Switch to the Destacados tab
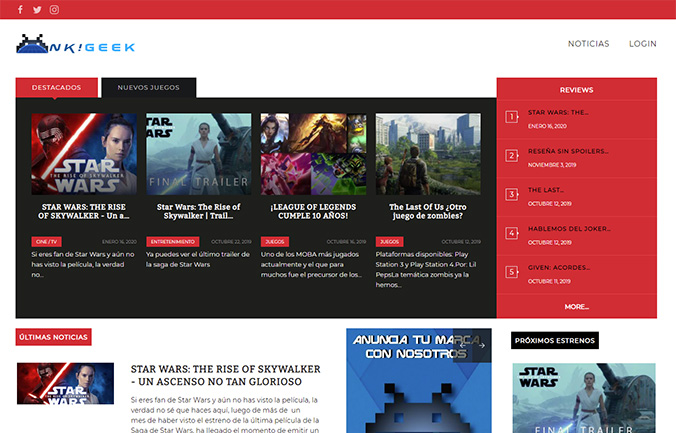 (56, 88)
